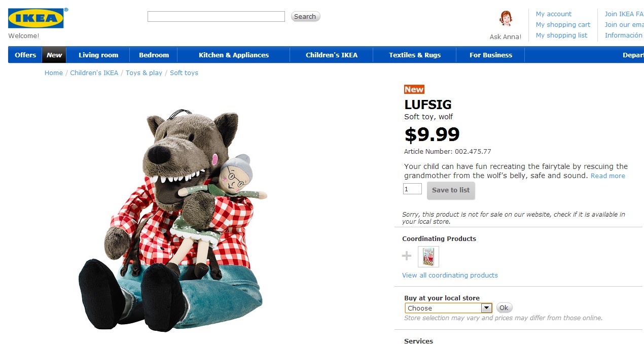Focus the search text field

click(216, 17)
